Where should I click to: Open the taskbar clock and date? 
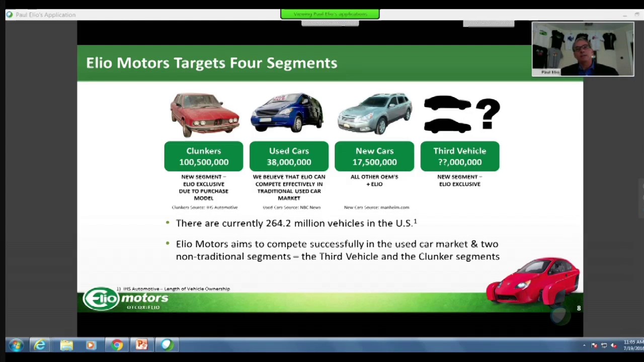(633, 345)
